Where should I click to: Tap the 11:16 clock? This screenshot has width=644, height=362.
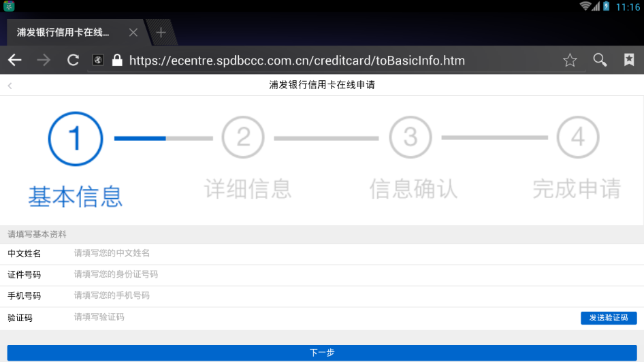(x=628, y=7)
